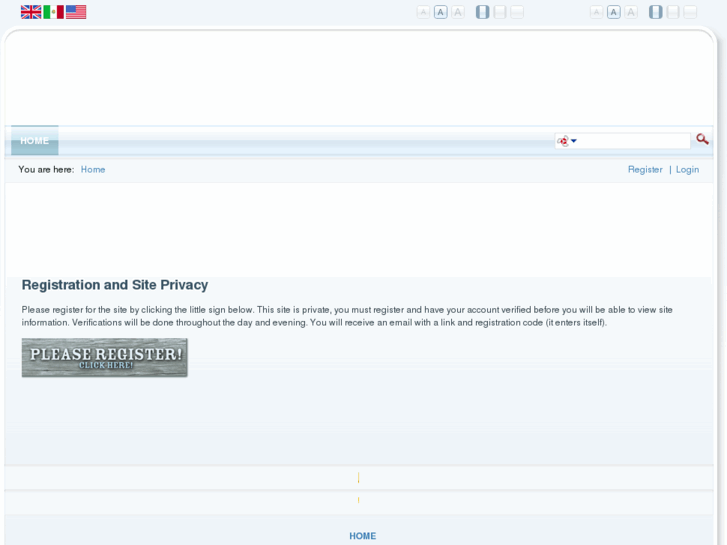Open the Register link
This screenshot has width=727, height=545.
645,170
